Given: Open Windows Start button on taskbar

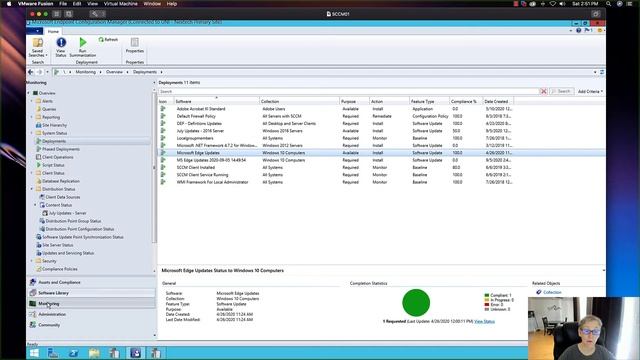Looking at the screenshot, I should (34, 353).
